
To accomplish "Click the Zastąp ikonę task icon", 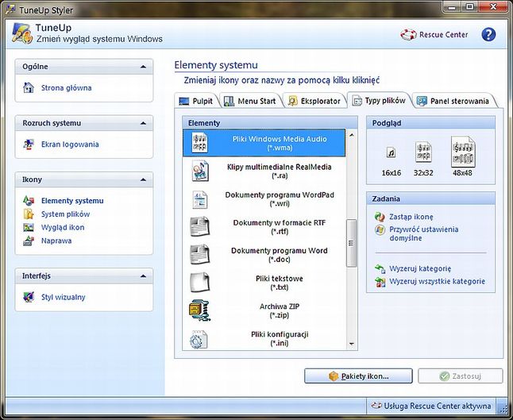I will click(380, 217).
